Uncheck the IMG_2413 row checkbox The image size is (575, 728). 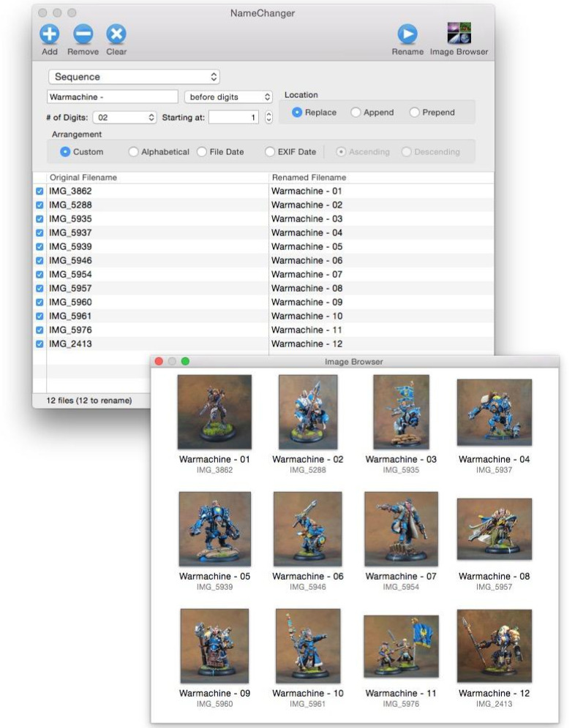pos(40,344)
